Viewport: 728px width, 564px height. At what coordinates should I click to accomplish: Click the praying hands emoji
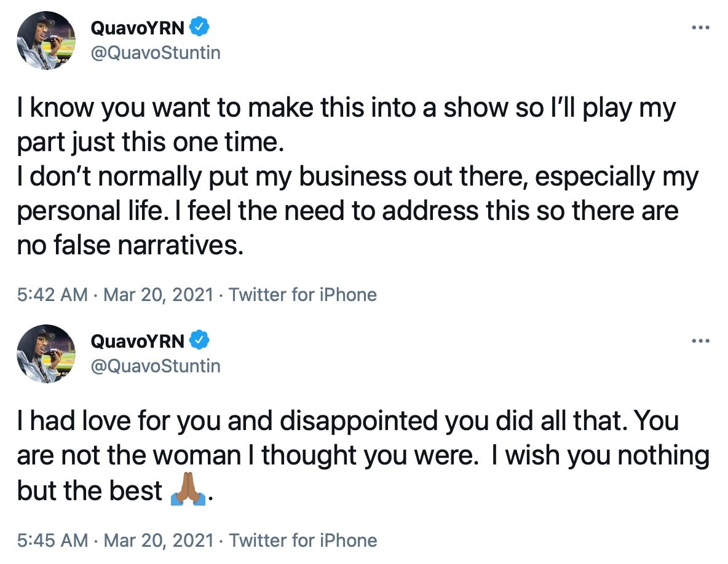(188, 490)
